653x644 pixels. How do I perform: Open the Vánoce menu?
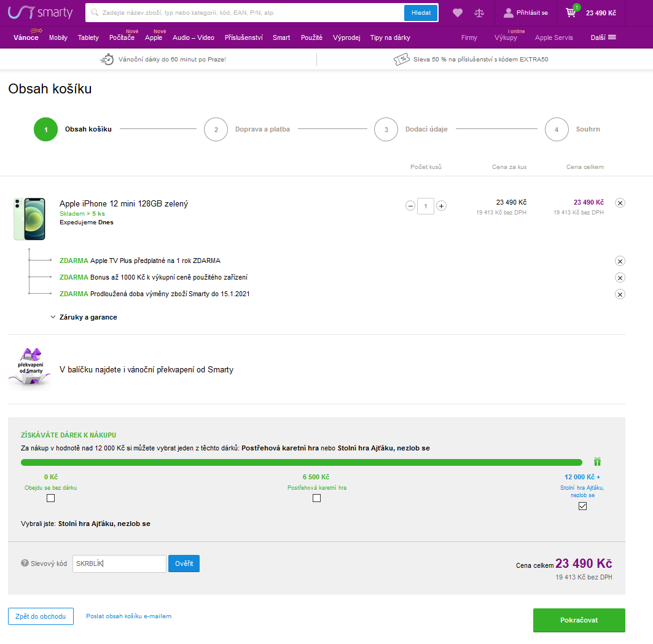pos(26,37)
